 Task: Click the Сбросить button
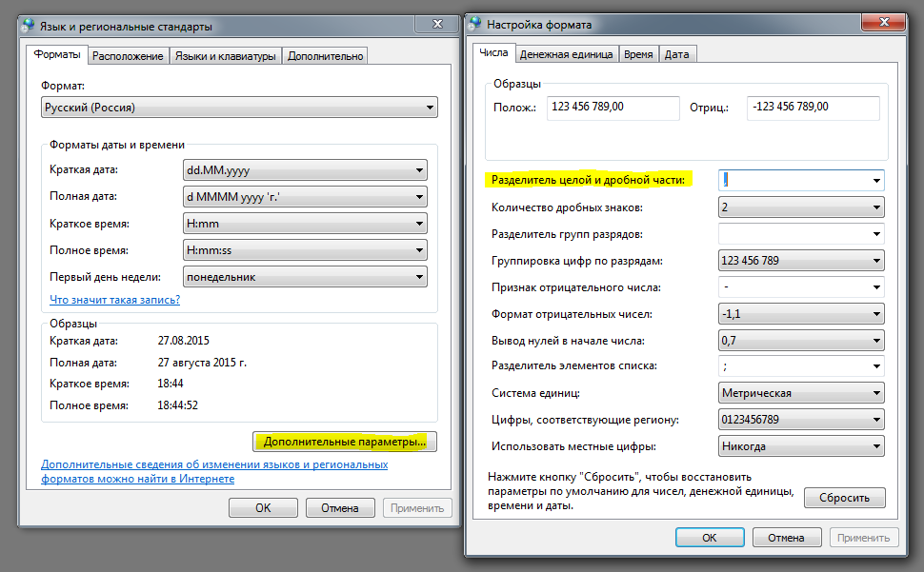[844, 498]
